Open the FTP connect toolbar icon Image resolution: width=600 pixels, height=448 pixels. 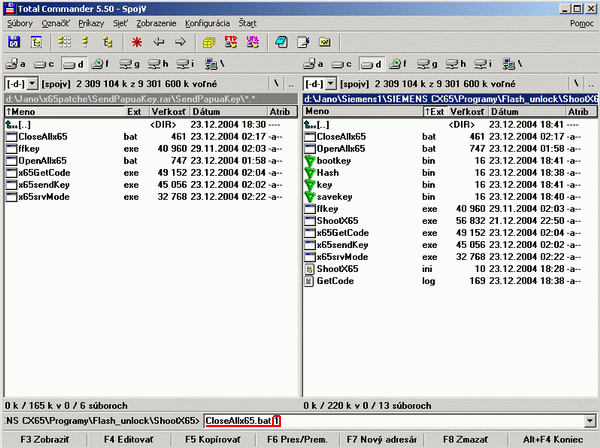click(x=231, y=42)
